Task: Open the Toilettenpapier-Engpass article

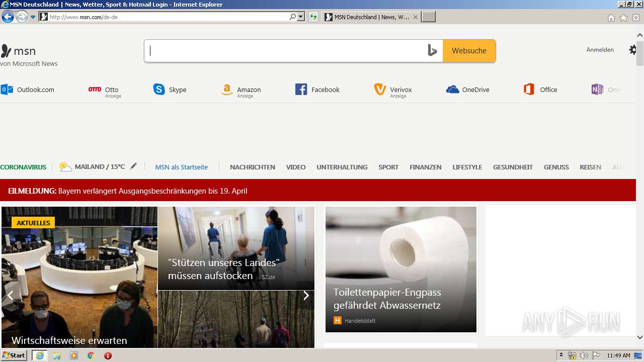Action: [401, 269]
